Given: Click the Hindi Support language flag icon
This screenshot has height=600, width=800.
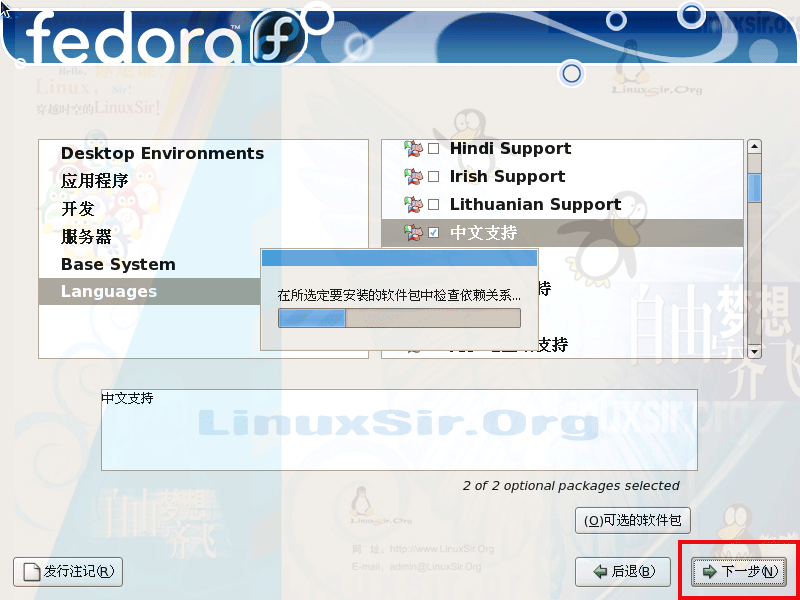Looking at the screenshot, I should [414, 148].
